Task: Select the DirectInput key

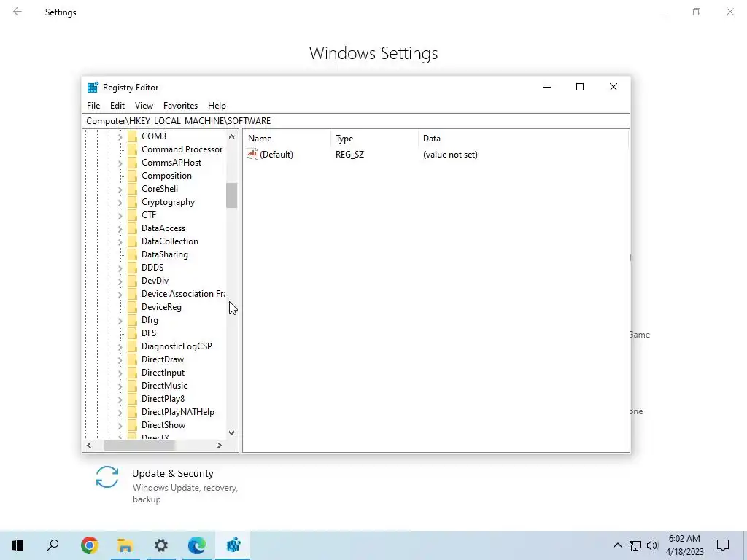Action: (x=163, y=373)
